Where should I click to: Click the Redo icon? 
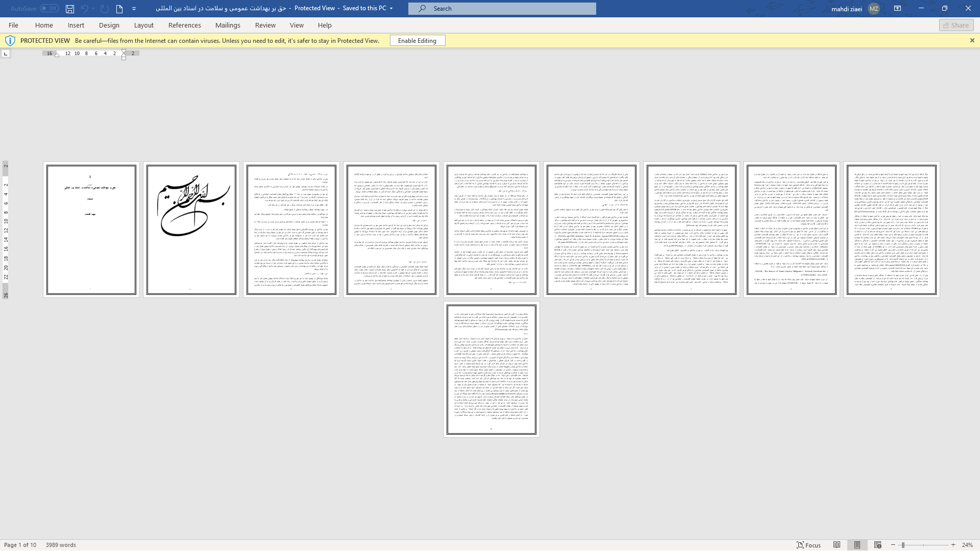tap(105, 9)
